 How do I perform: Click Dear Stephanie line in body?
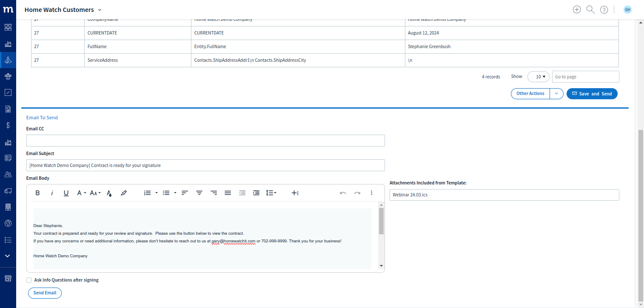click(48, 226)
